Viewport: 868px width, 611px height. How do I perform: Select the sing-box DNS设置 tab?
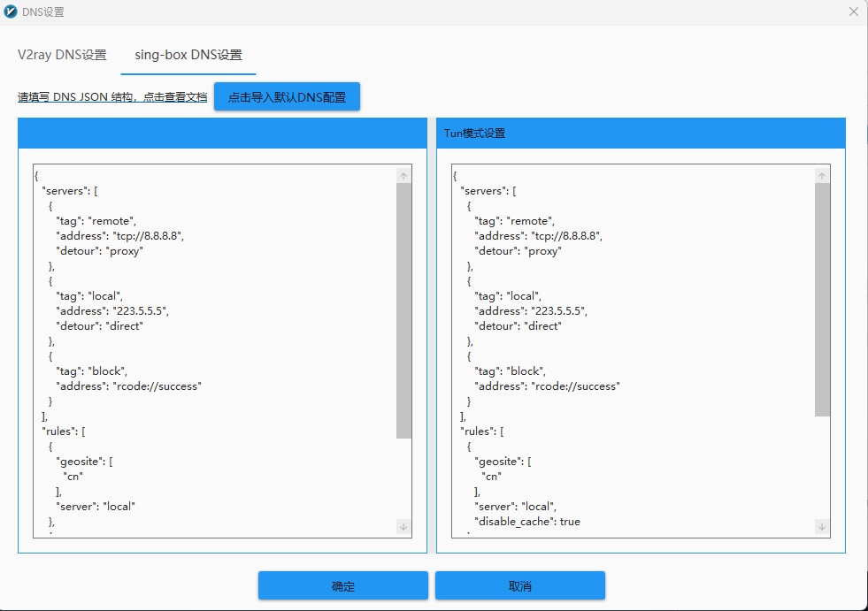tap(187, 53)
